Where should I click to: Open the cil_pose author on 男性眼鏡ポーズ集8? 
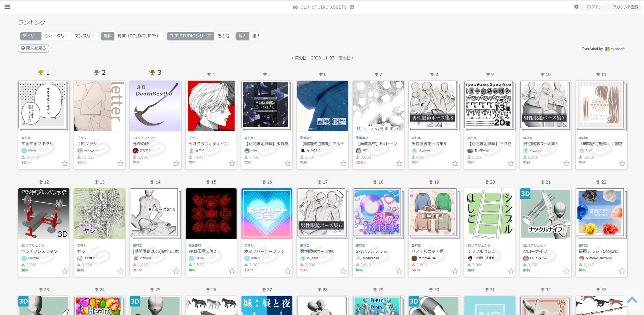click(x=424, y=150)
